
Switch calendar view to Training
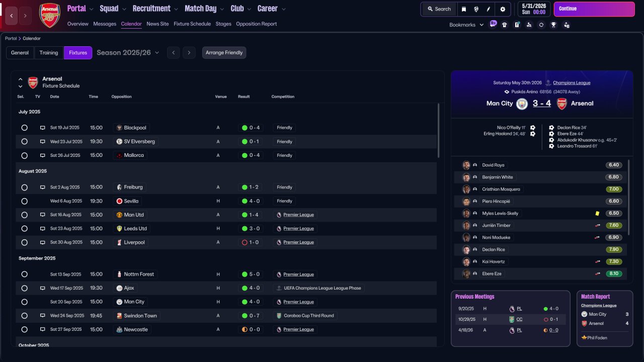49,53
